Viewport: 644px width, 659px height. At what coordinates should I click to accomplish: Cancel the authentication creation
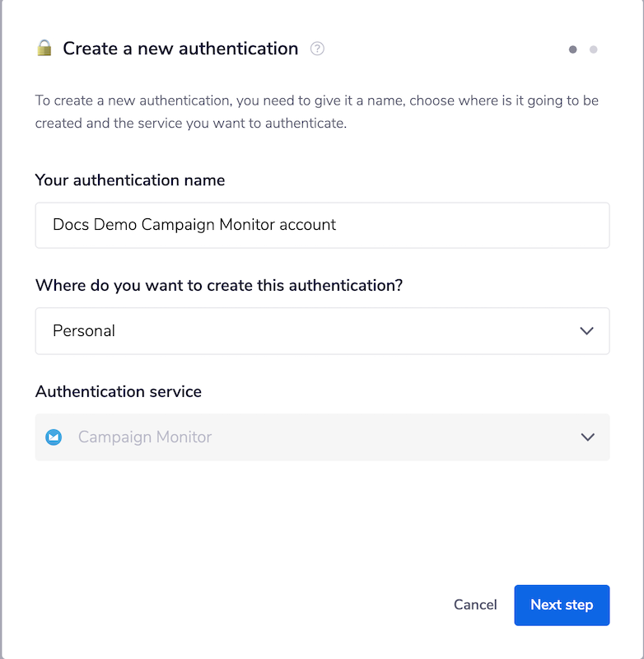(475, 605)
